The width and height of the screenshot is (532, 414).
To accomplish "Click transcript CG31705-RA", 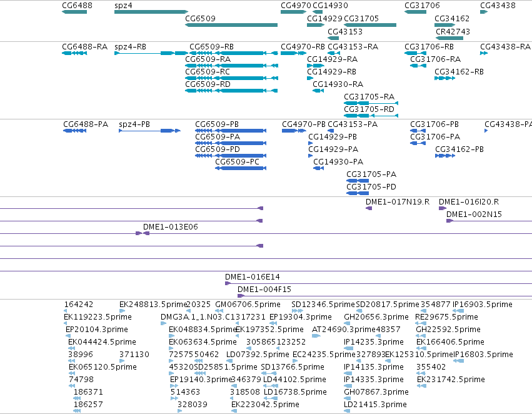I will (x=371, y=103).
